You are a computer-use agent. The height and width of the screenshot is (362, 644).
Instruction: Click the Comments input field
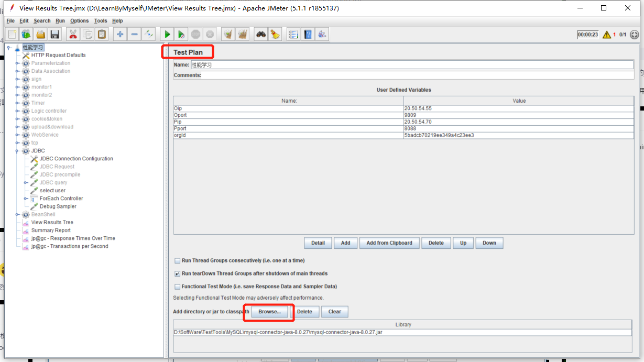pos(418,75)
